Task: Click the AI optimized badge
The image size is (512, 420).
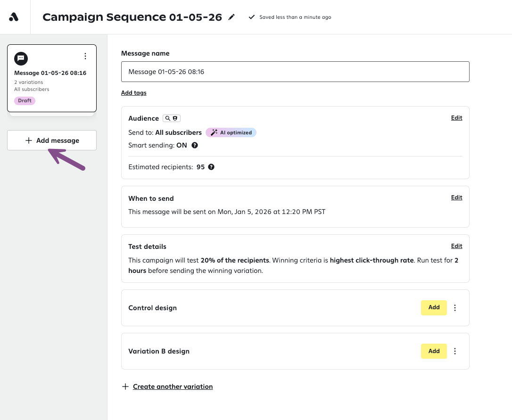Action: point(231,132)
